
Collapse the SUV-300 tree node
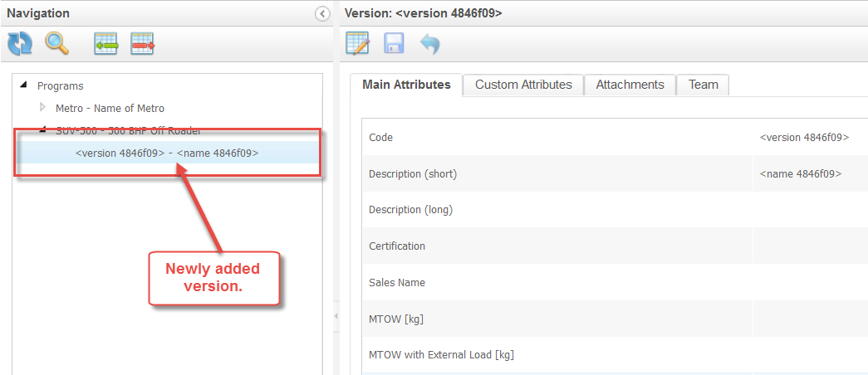click(43, 129)
